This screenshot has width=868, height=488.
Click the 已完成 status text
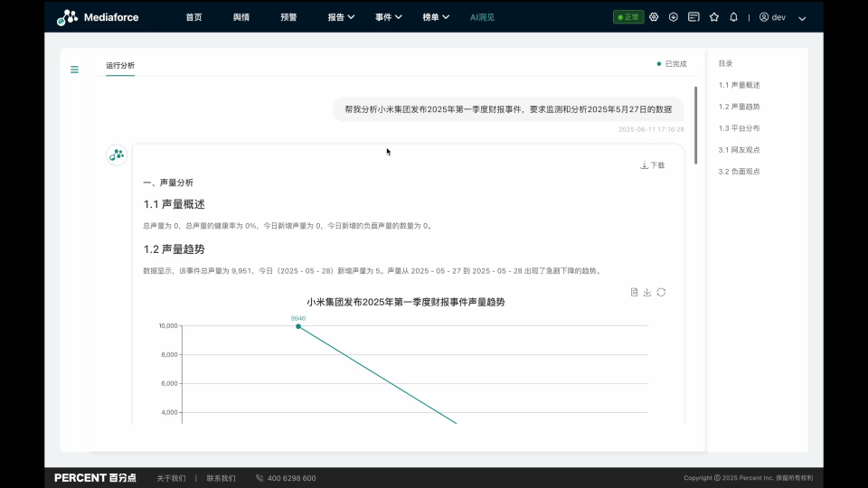(675, 64)
